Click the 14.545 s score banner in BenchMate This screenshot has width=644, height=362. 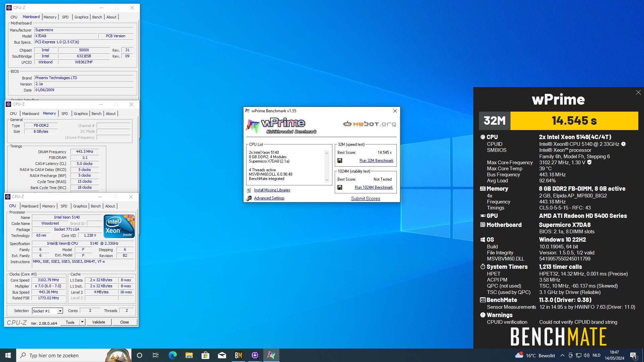pos(574,121)
